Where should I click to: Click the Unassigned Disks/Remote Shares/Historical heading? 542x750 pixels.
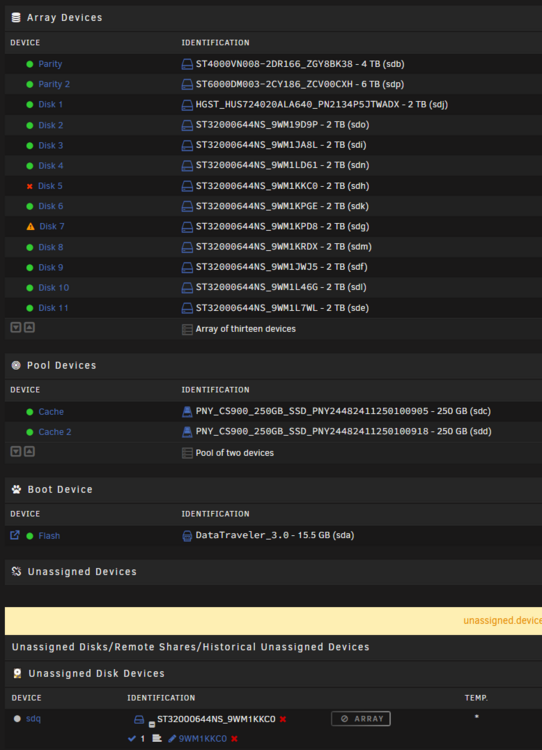[x=190, y=647]
